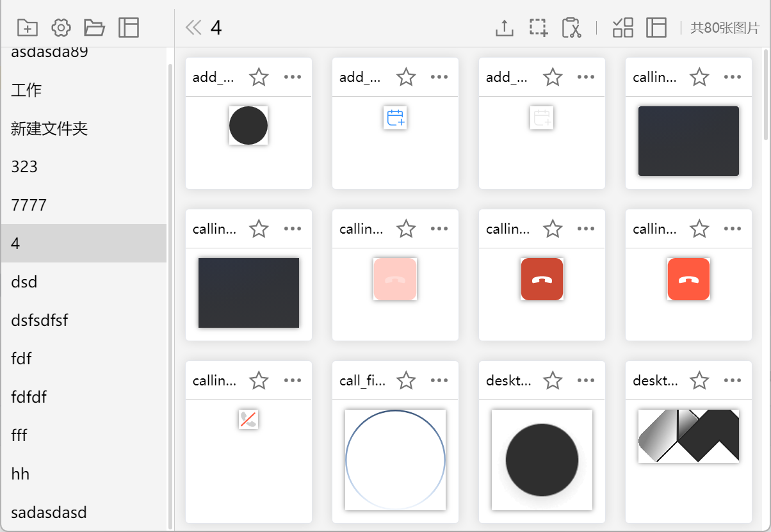The image size is (771, 532).
Task: Open the 工作 folder in sidebar
Action: (x=84, y=90)
